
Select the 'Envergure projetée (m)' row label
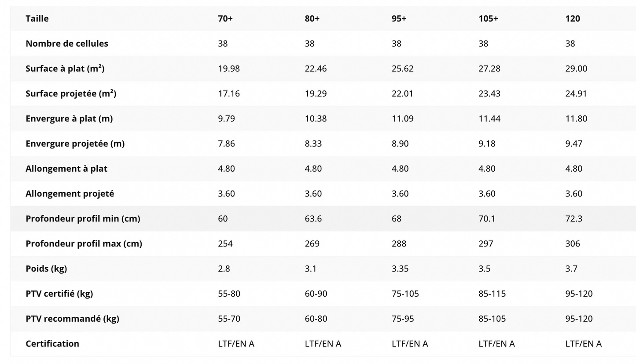[75, 144]
